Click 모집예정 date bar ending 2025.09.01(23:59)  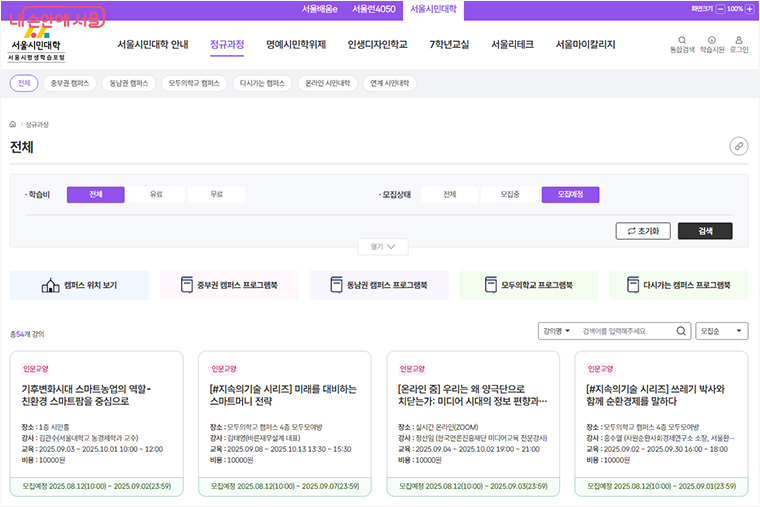click(662, 486)
